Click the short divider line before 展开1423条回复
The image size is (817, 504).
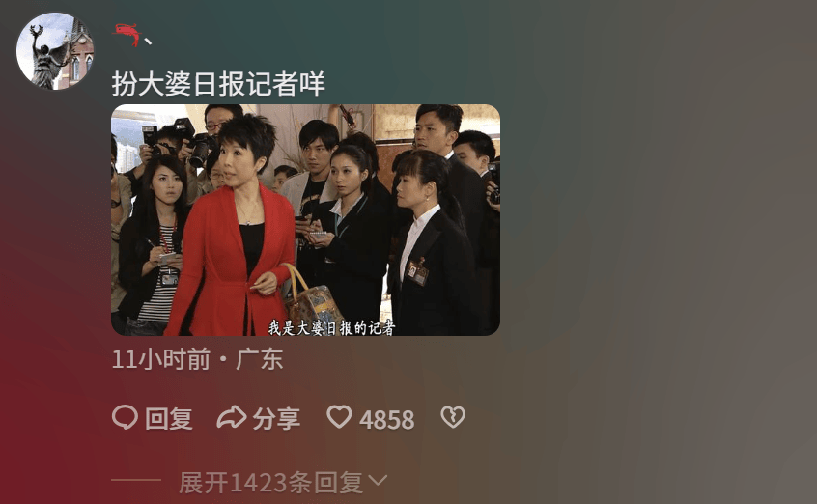pos(136,480)
